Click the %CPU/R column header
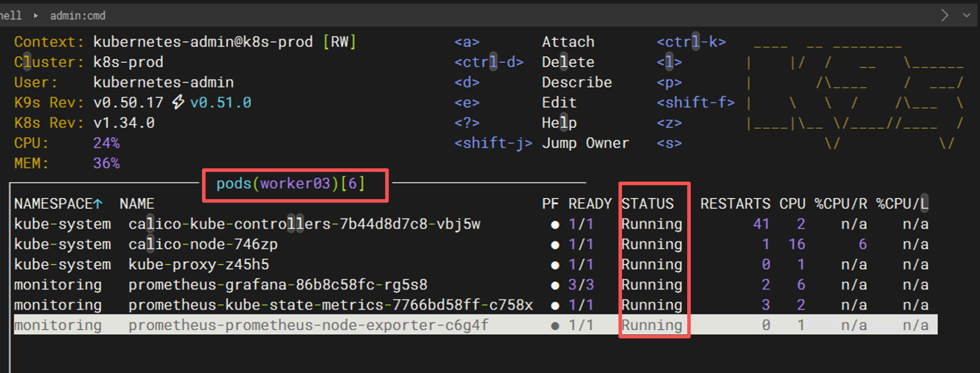This screenshot has height=373, width=980. click(840, 204)
